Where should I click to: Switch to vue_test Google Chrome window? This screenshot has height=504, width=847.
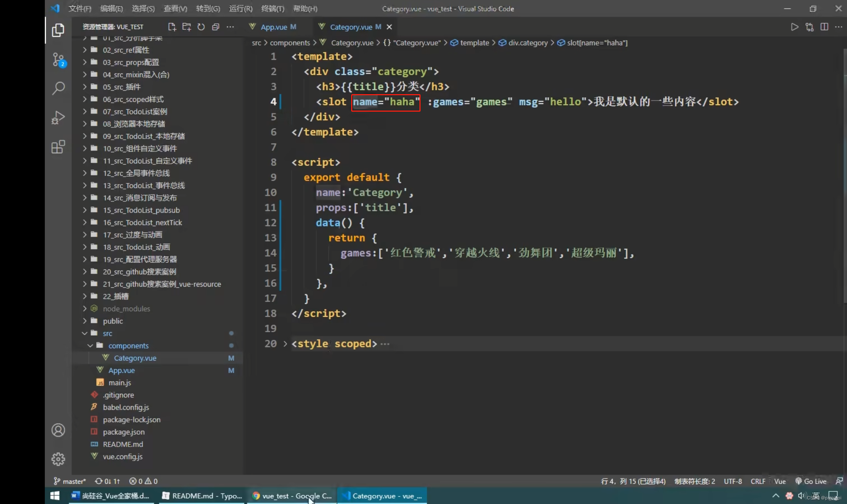click(292, 496)
